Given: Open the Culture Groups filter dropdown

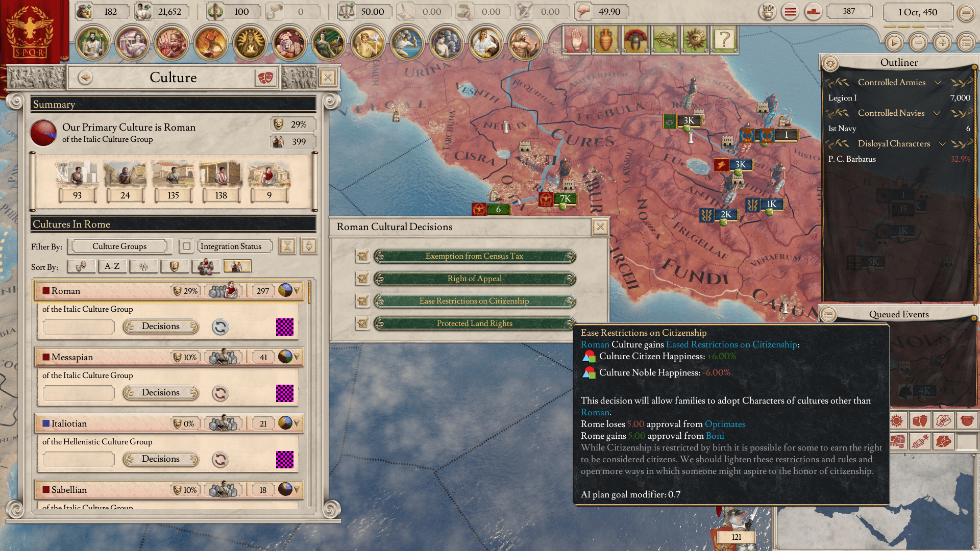Looking at the screenshot, I should 119,246.
